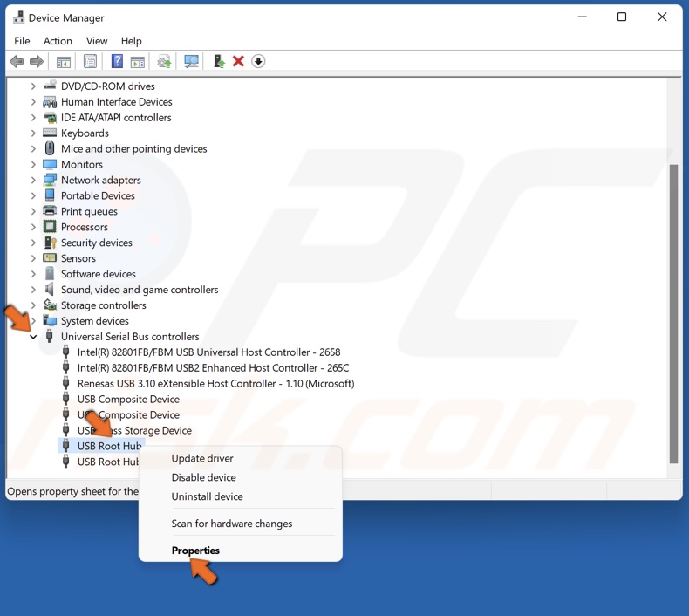Click the Human Interface Devices icon
The image size is (689, 616).
click(x=50, y=102)
